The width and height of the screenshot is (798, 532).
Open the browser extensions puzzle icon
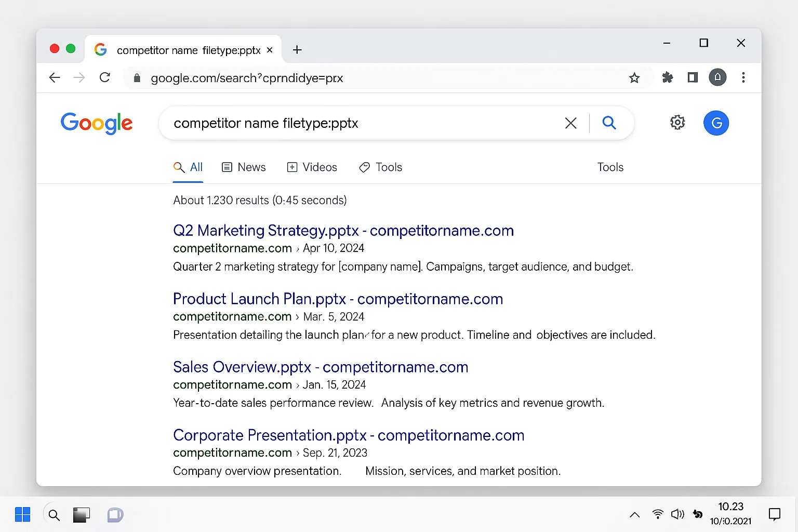click(667, 77)
